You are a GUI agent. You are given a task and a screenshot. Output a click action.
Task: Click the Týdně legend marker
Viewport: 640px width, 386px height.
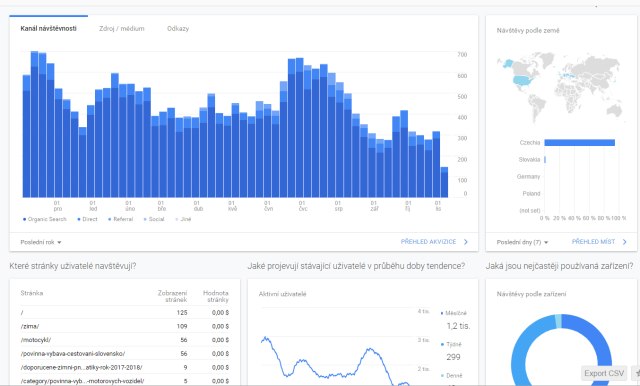(442, 344)
